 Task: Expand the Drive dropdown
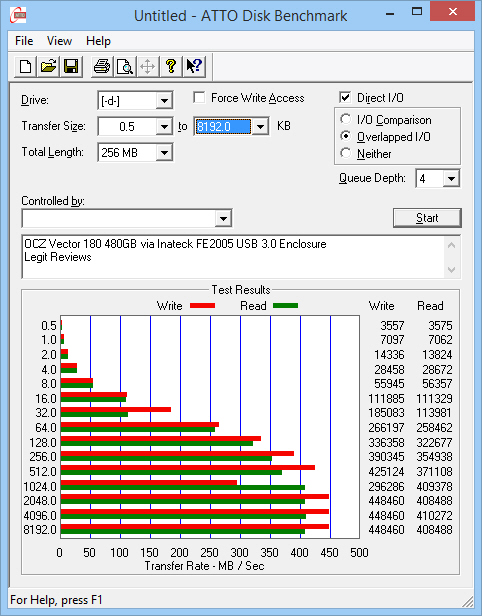pos(164,101)
